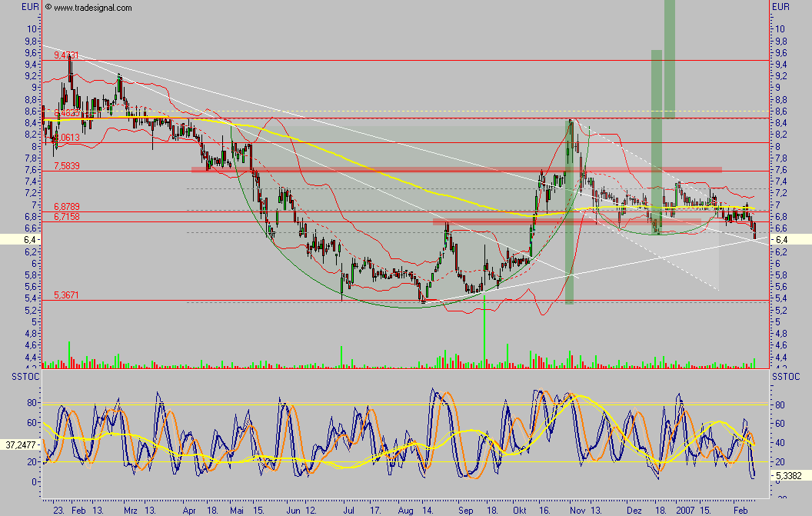Click the 9,4731 resistance level label
This screenshot has width=812, height=516.
click(x=66, y=55)
